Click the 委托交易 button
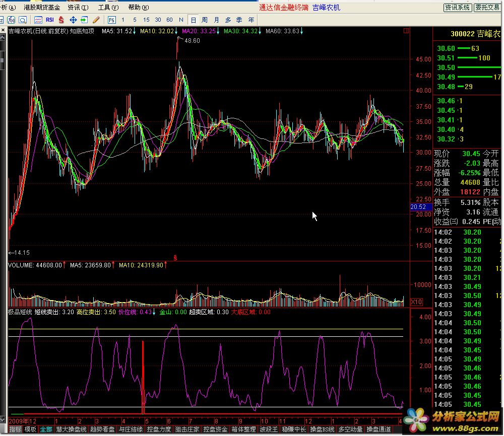 (x=487, y=8)
